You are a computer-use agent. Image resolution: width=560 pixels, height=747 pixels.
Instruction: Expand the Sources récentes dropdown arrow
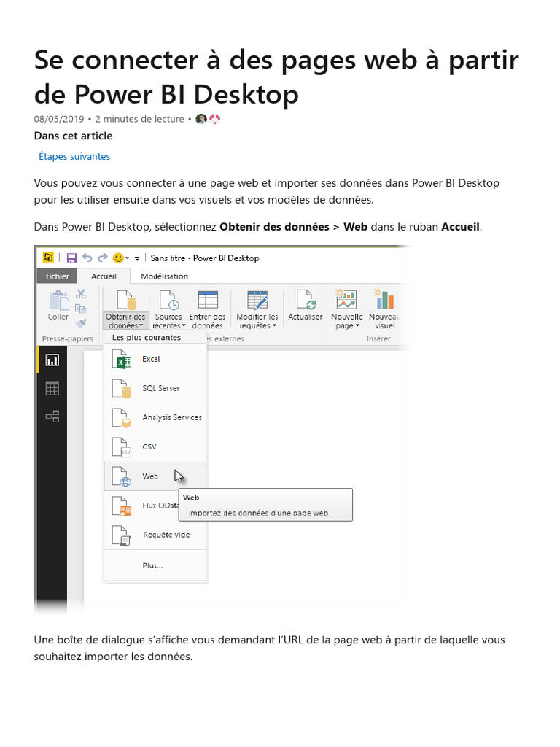(184, 326)
